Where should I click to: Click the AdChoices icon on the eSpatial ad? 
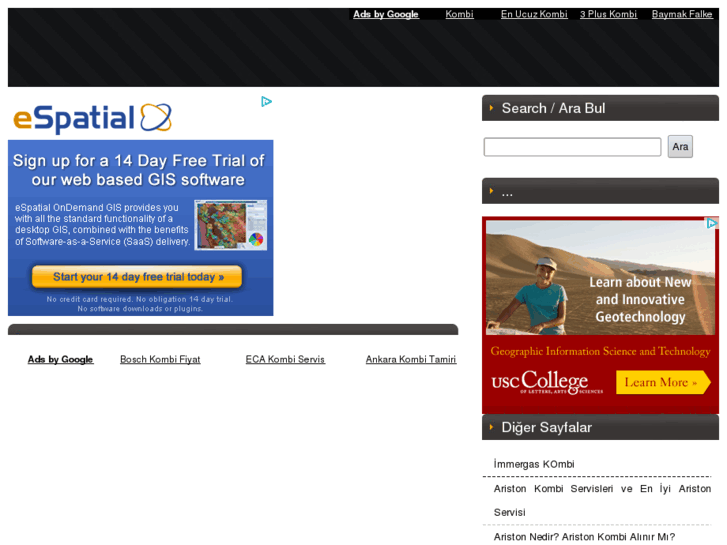point(266,102)
